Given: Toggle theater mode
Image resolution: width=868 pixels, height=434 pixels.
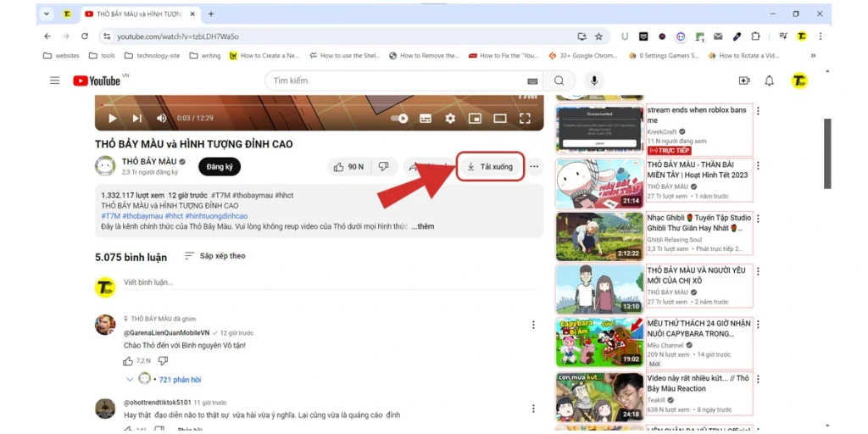Looking at the screenshot, I should coord(500,118).
